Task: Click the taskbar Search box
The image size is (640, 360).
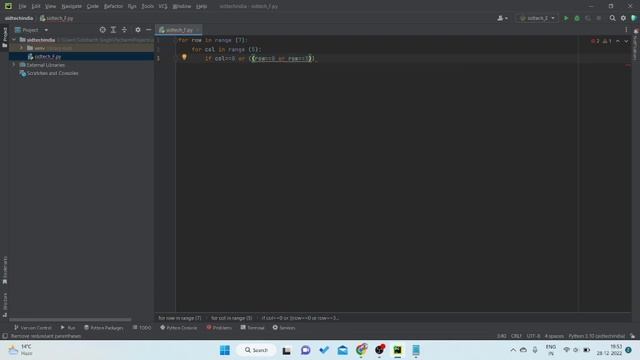Action: point(256,350)
